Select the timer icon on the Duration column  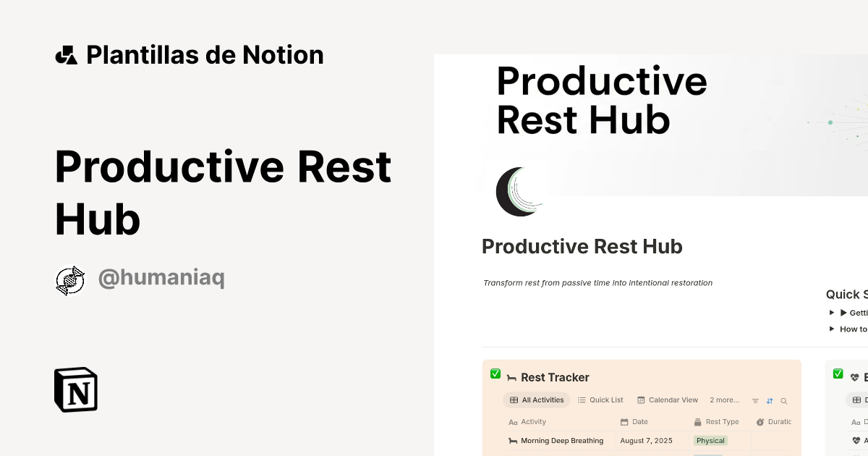[x=760, y=421]
